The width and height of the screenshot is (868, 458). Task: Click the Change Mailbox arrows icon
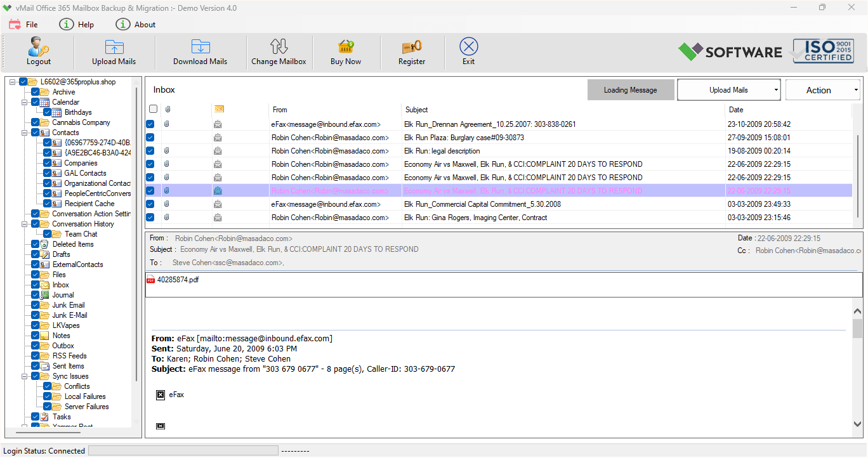[279, 46]
